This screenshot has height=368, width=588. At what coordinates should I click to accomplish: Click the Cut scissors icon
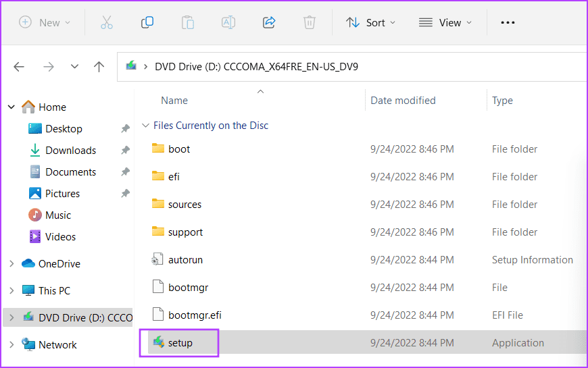pyautogui.click(x=107, y=22)
